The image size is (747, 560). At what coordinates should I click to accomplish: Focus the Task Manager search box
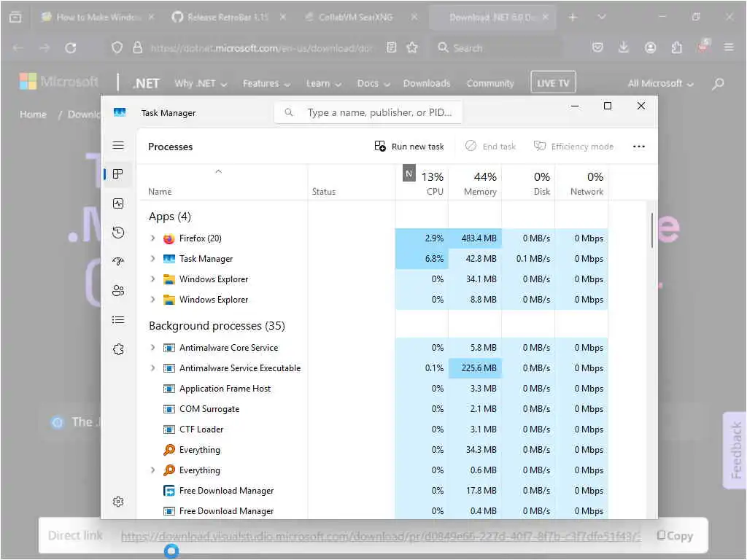pos(368,112)
